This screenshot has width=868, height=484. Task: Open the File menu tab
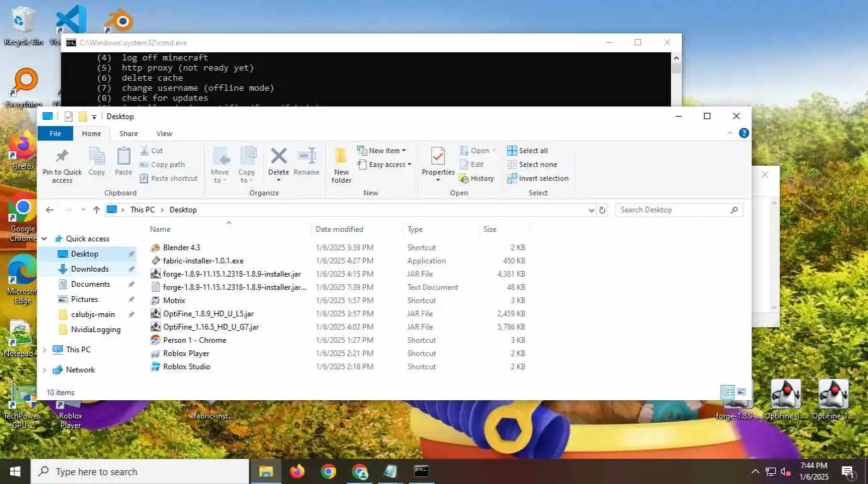click(56, 134)
